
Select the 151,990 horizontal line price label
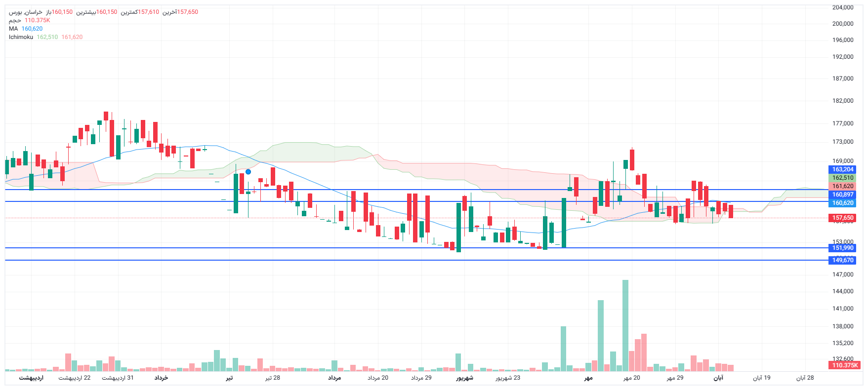(x=843, y=248)
